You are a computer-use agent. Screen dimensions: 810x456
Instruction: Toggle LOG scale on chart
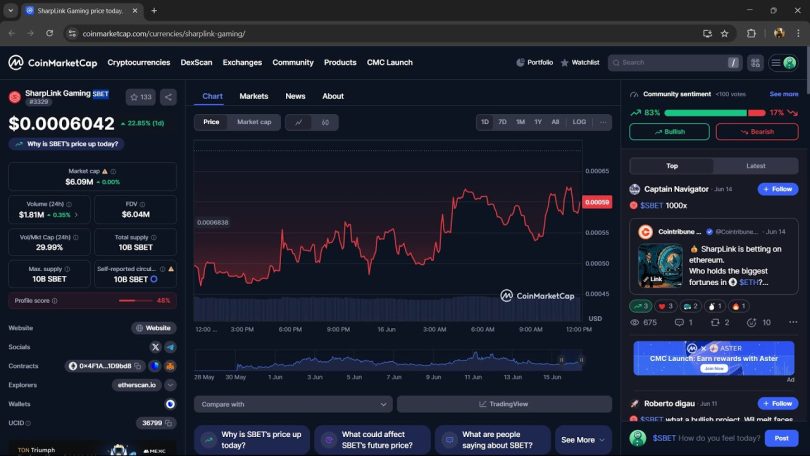pyautogui.click(x=579, y=122)
